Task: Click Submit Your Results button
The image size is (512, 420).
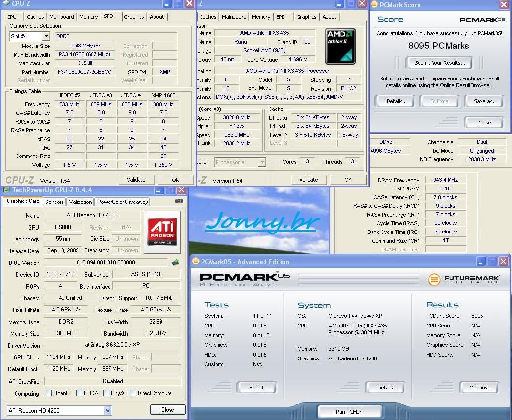Action: click(x=439, y=63)
